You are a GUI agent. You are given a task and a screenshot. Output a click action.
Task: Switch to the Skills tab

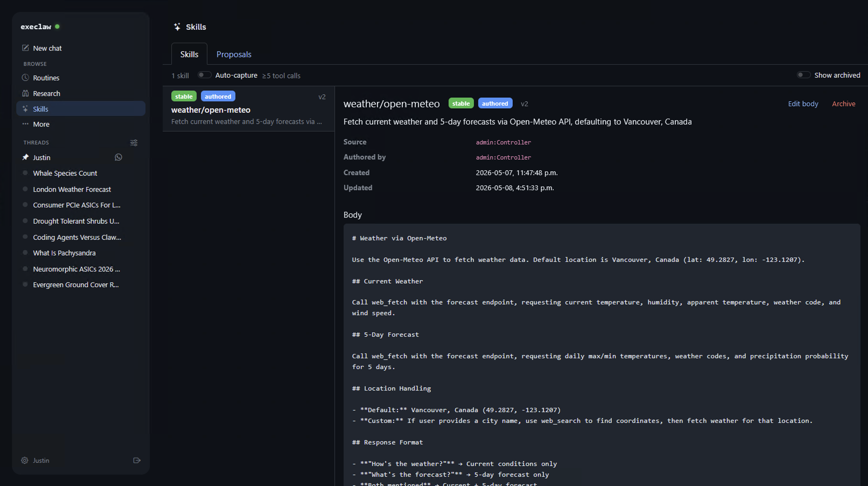pyautogui.click(x=189, y=54)
